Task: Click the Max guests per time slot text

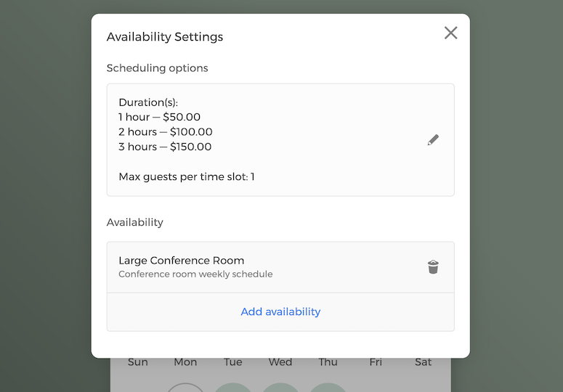Action: pyautogui.click(x=187, y=176)
